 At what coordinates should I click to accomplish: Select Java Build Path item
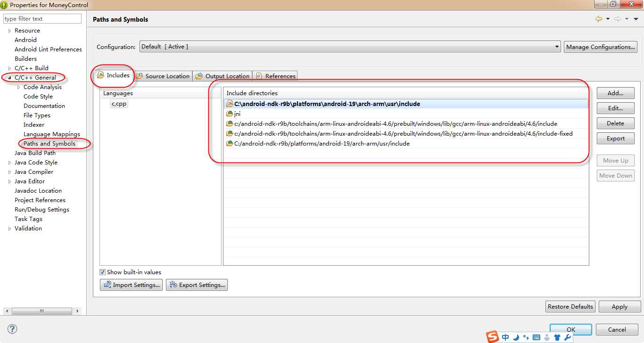coord(35,153)
